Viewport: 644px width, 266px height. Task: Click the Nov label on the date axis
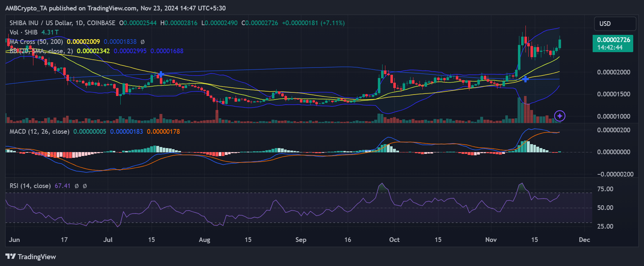click(491, 240)
